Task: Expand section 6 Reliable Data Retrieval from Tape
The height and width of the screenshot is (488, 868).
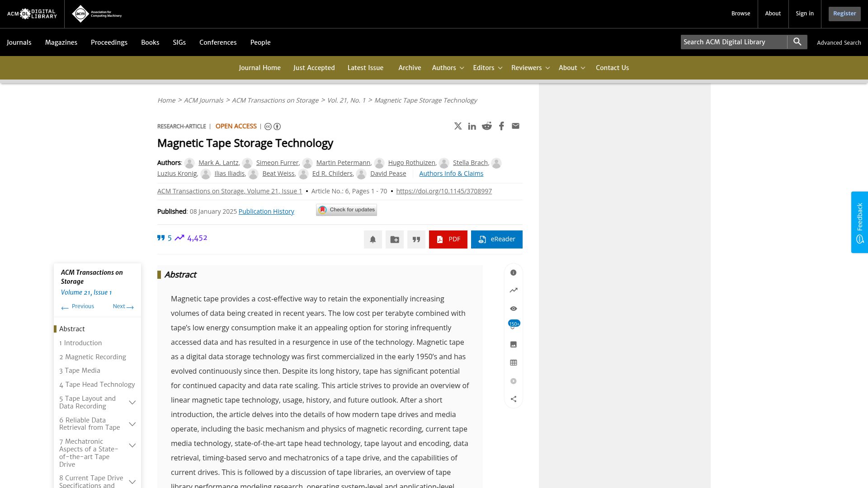Action: (132, 424)
